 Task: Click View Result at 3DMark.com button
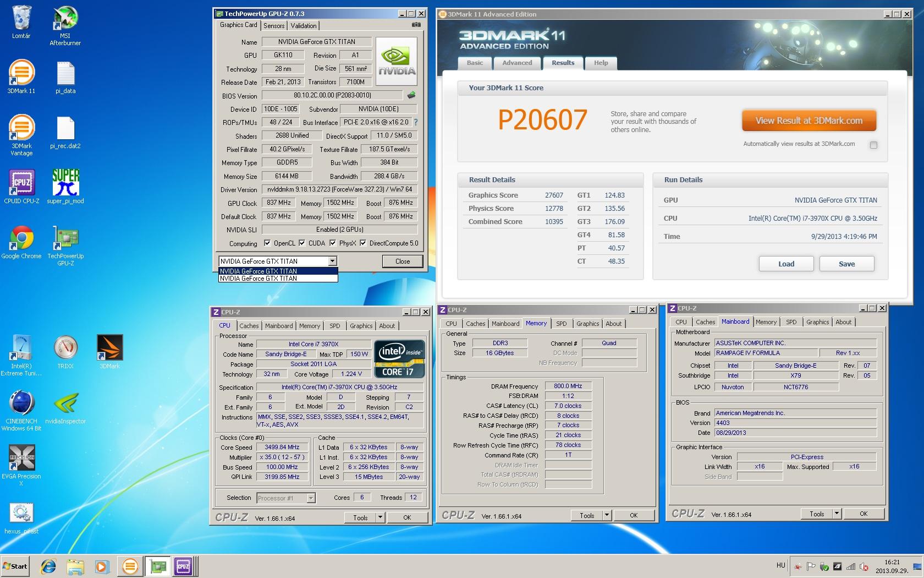point(809,121)
